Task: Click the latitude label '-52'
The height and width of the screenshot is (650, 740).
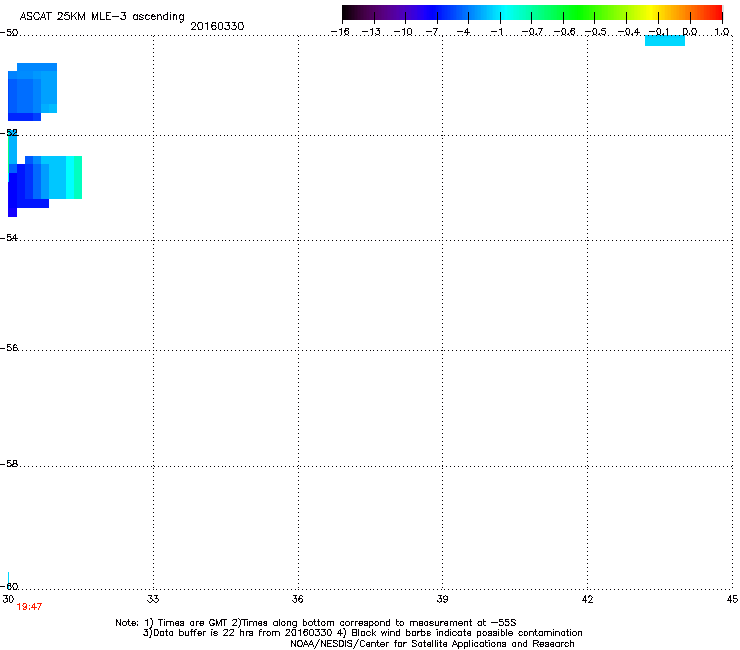Action: [x=9, y=133]
